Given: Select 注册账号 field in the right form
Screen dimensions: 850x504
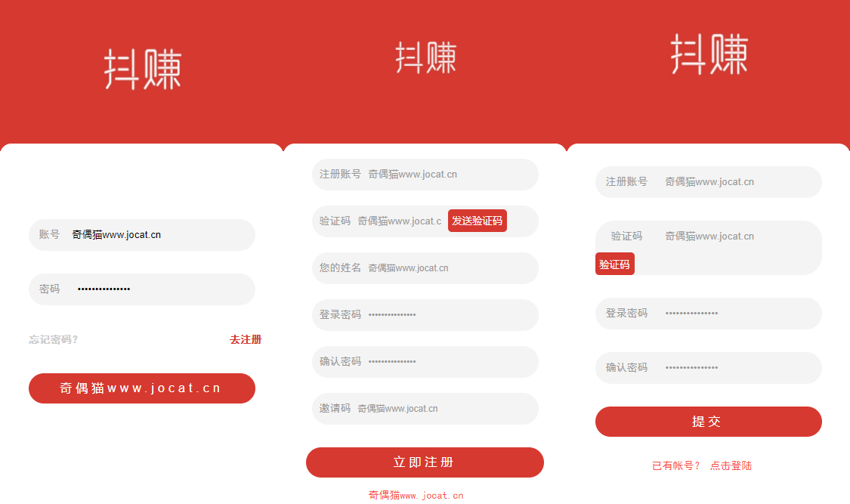Looking at the screenshot, I should click(709, 182).
